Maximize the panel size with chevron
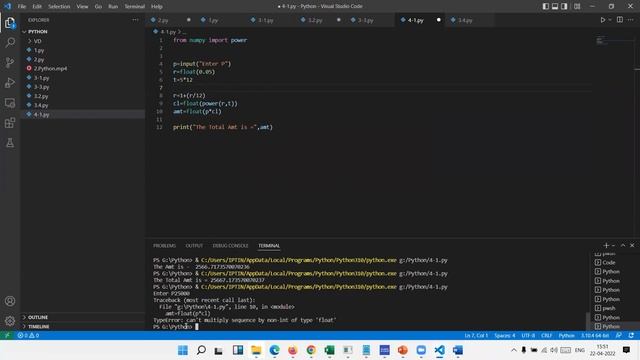 623,245
